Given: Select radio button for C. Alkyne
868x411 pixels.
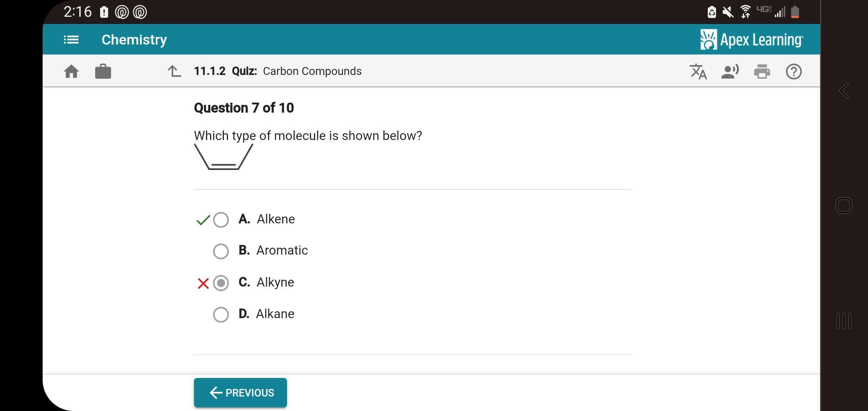Looking at the screenshot, I should coord(221,283).
